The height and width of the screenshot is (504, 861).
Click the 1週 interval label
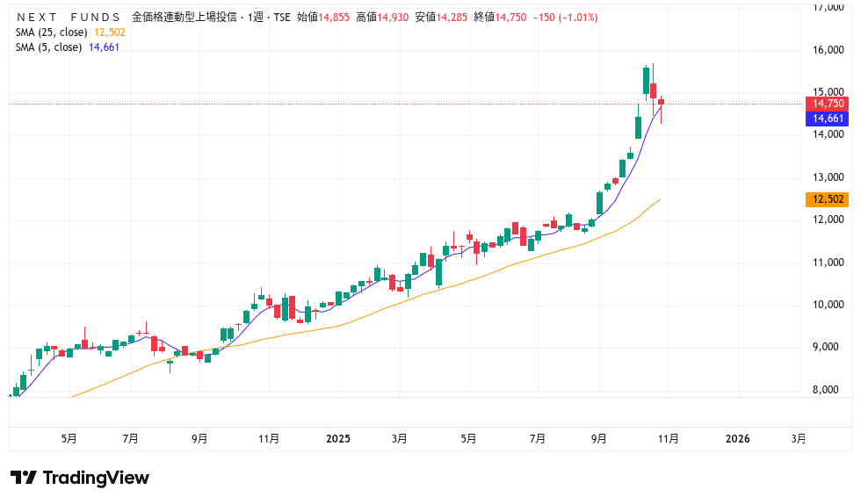coord(256,17)
